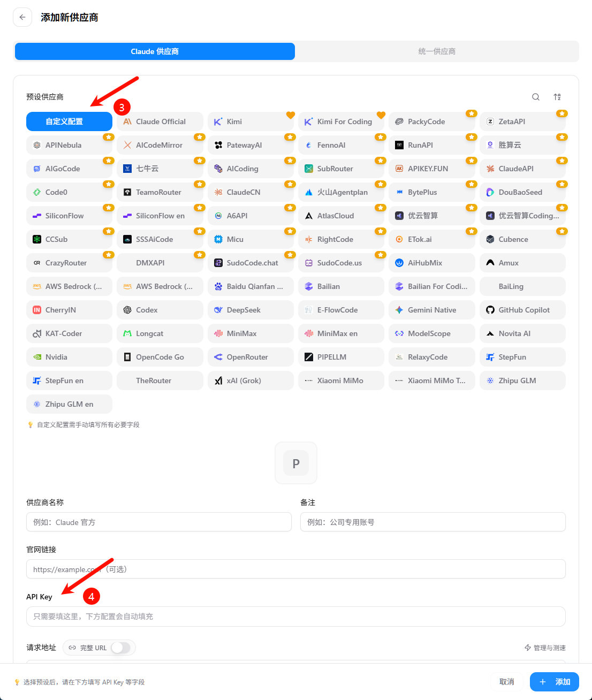Viewport: 592px width, 700px height.
Task: Select AIGoCode provider
Action: click(x=69, y=169)
